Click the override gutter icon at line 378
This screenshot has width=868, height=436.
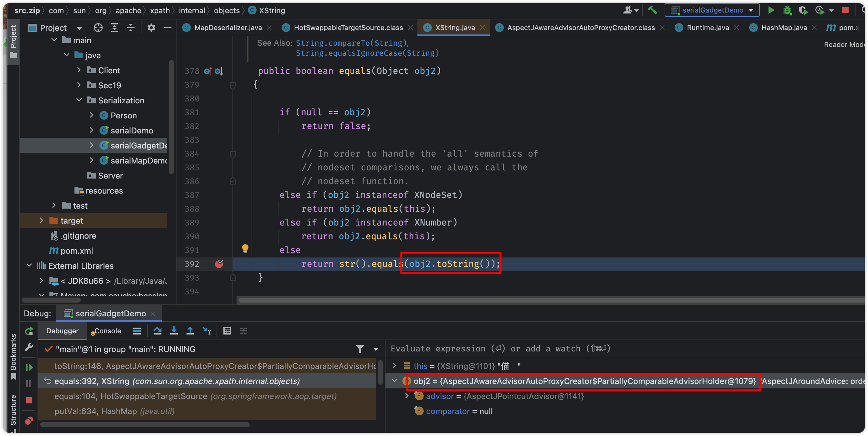click(x=208, y=71)
